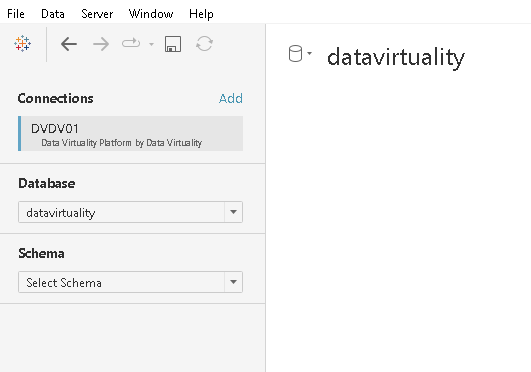531x372 pixels.
Task: Click the redo/replay arrow toolbar icon
Action: (131, 43)
